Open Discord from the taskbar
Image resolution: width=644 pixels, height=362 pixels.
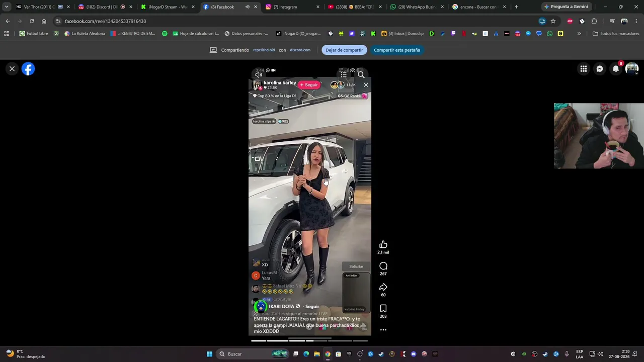point(413,354)
